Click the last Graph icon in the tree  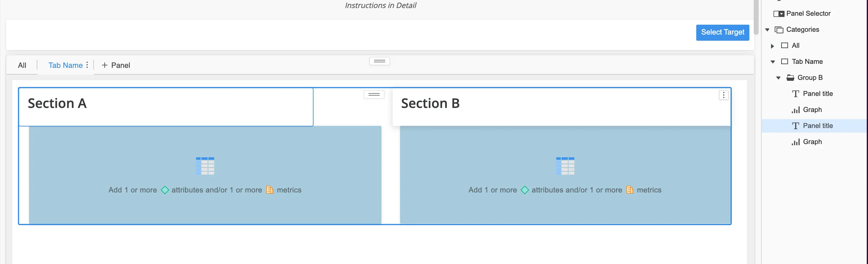click(x=795, y=142)
